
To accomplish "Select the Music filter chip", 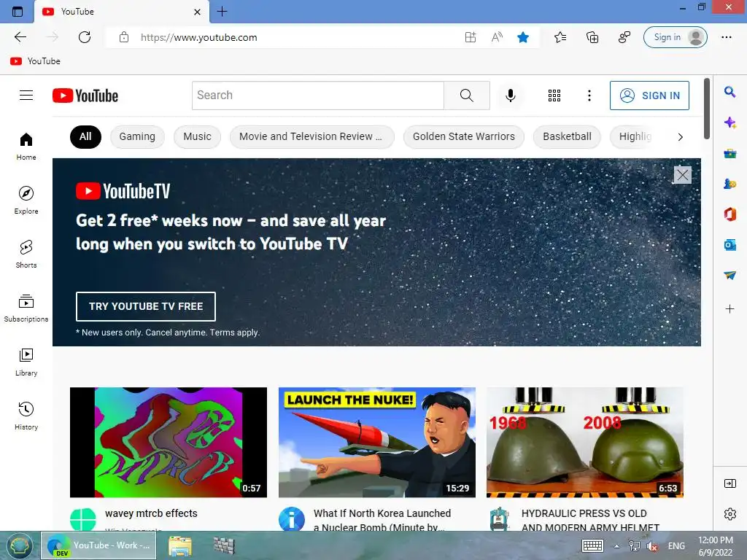I will tap(197, 136).
